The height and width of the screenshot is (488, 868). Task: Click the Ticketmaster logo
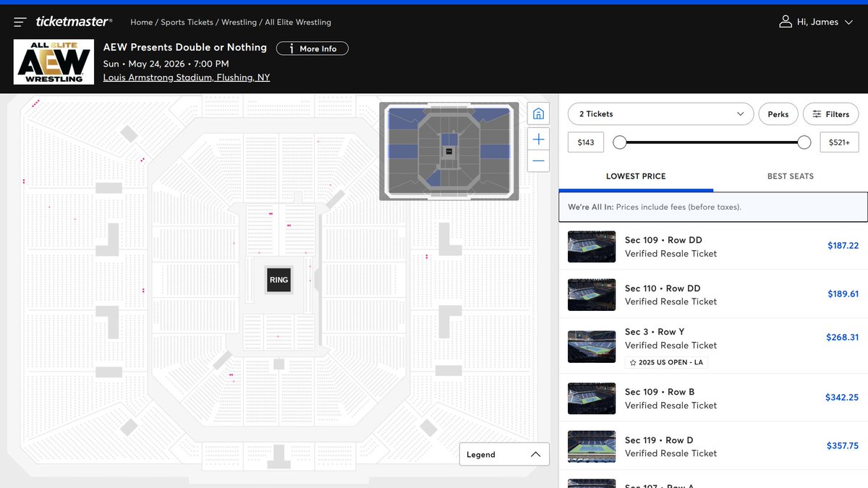coord(74,22)
